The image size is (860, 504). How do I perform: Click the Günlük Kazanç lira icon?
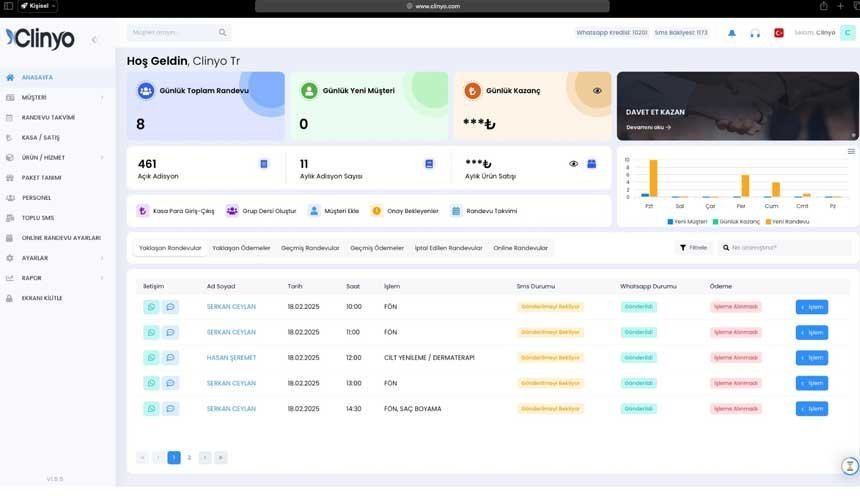[472, 90]
